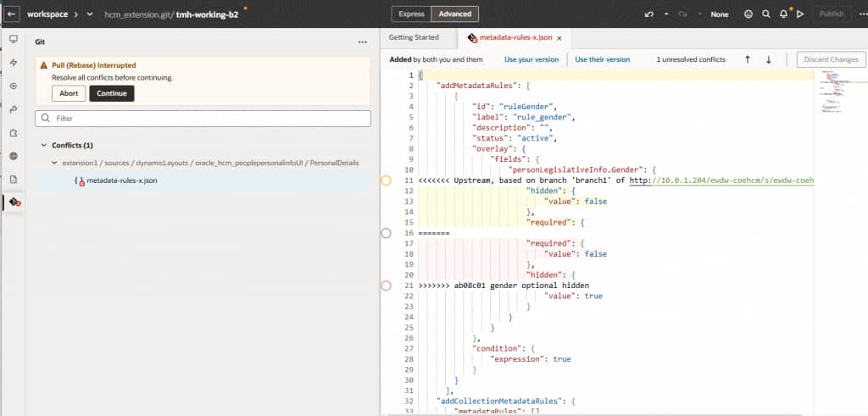The width and height of the screenshot is (868, 416).
Task: Switch to Advanced mode
Action: (455, 14)
